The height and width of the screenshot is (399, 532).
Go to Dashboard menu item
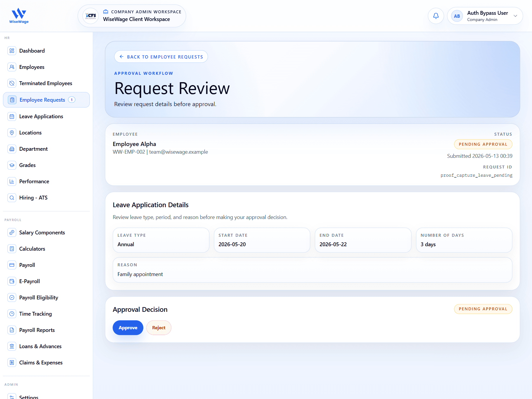[x=46, y=51]
